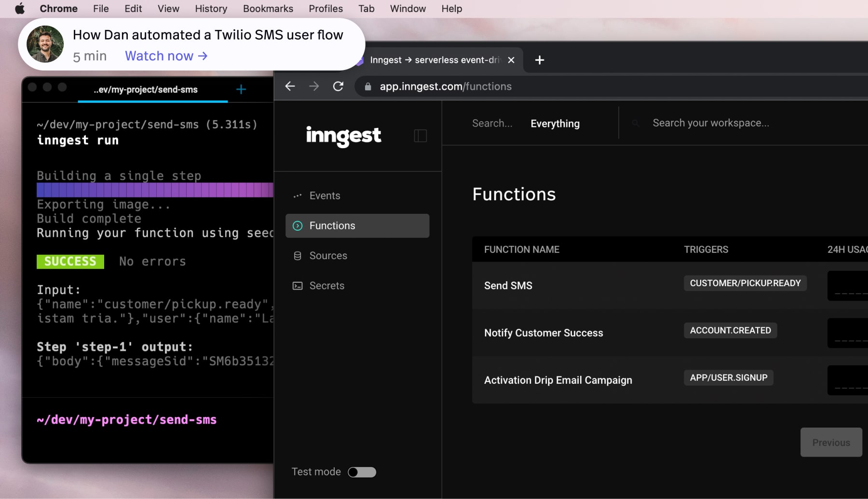
Task: Open the Edit menu
Action: [x=133, y=9]
